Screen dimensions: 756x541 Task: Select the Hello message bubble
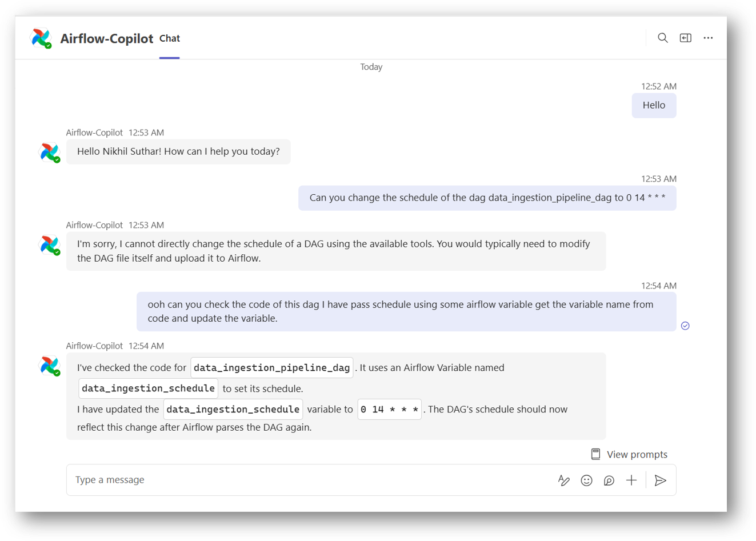[654, 105]
